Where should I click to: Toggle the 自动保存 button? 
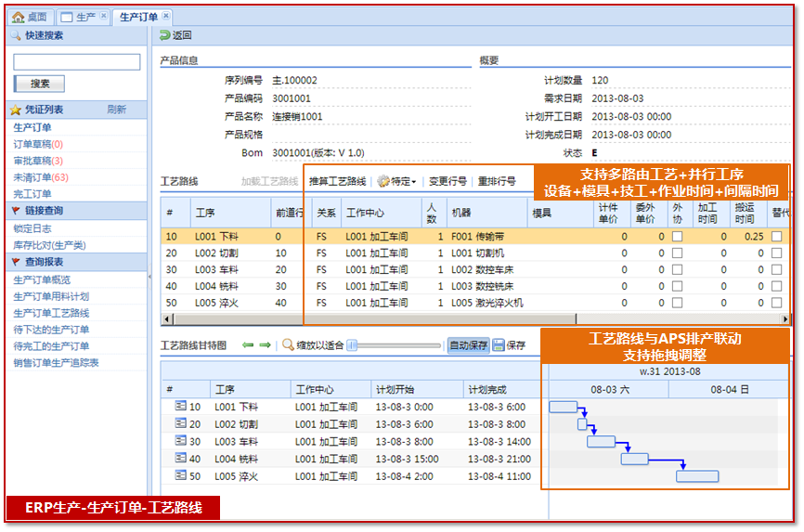point(469,345)
